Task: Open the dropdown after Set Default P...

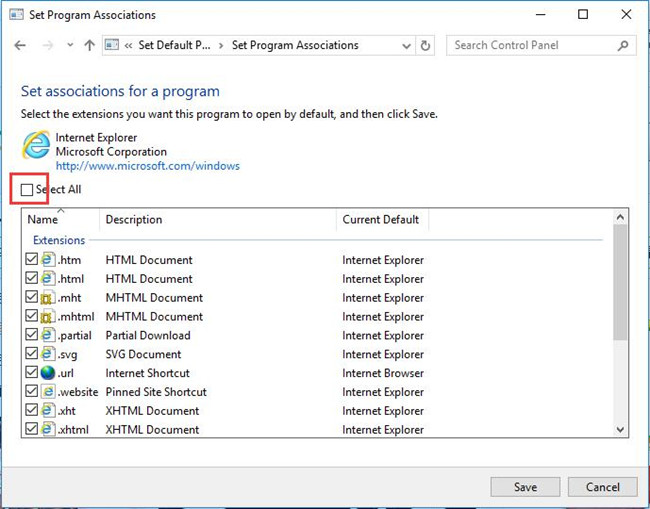Action: click(221, 45)
